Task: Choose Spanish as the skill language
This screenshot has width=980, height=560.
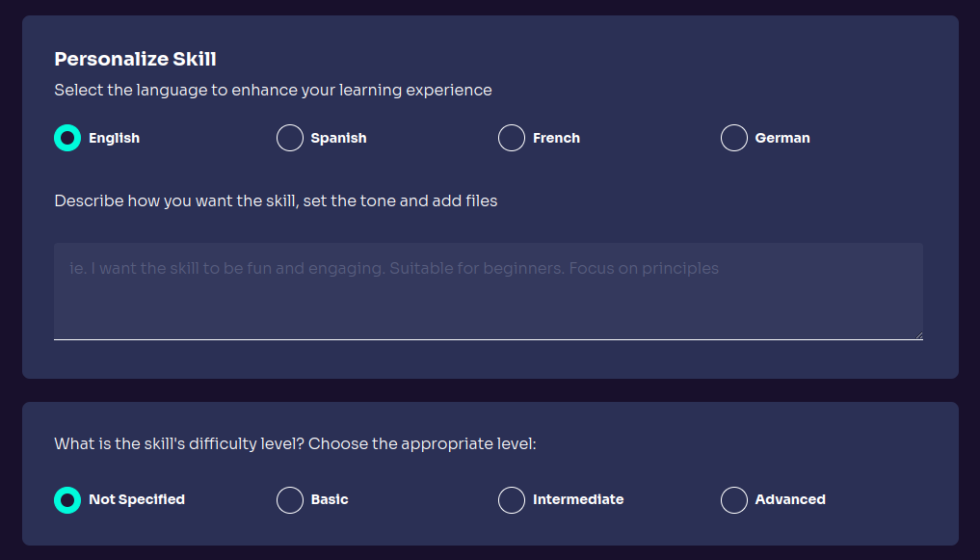Action: (x=290, y=138)
